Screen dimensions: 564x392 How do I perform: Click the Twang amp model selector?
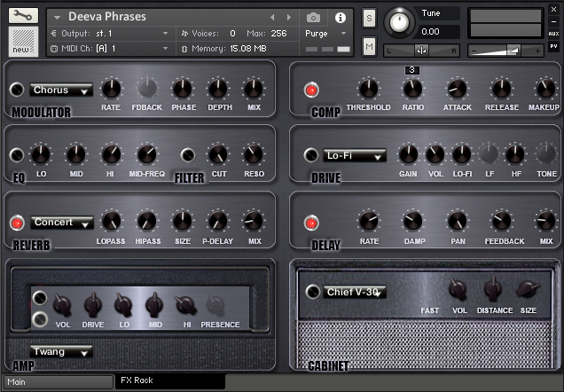(61, 351)
